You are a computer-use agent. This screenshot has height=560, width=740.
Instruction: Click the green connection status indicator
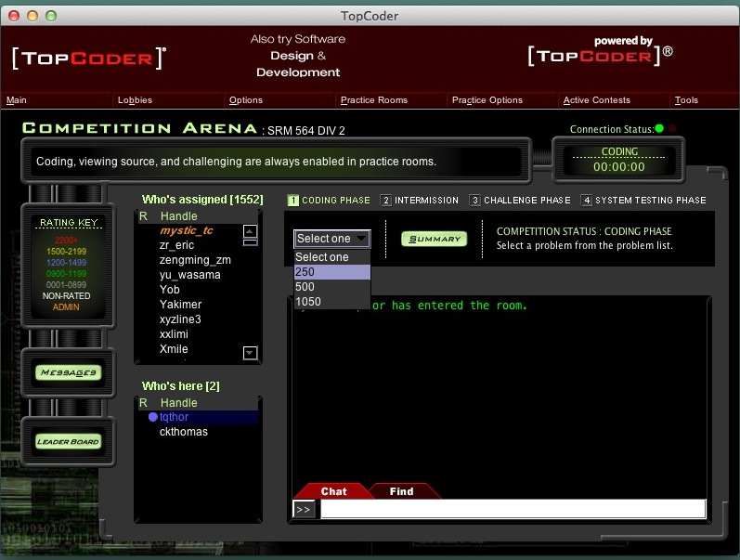[659, 129]
